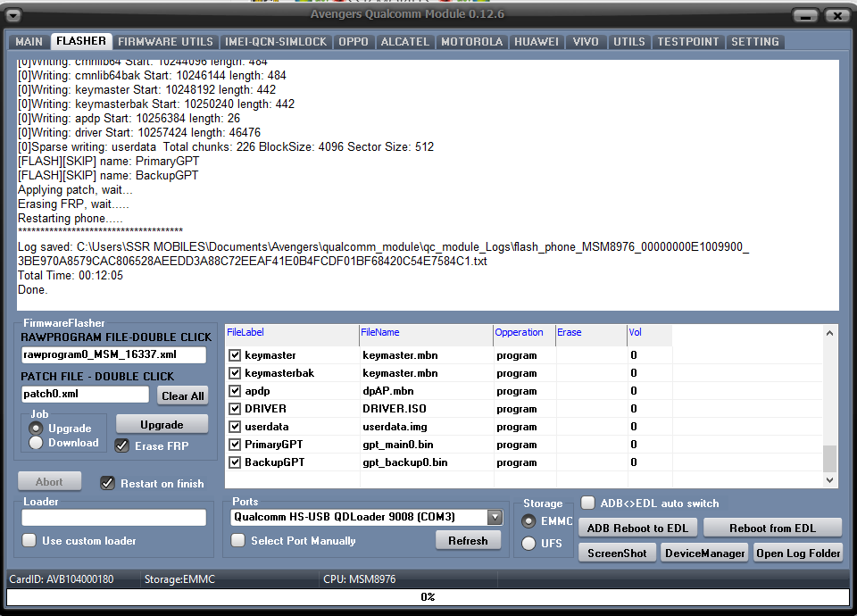Uncheck the keymasterbak partition row
Image resolution: width=857 pixels, height=616 pixels.
point(235,373)
